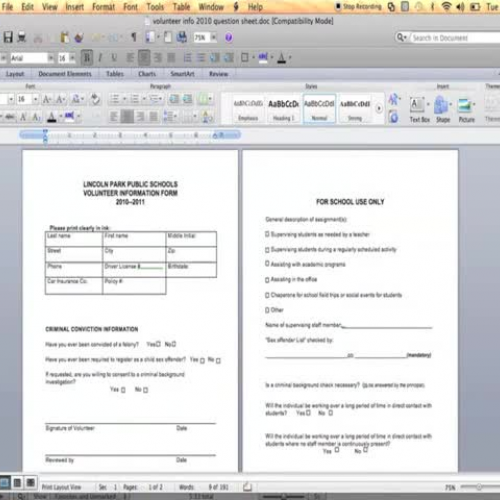Justify text in the formatting bar
Screen dimensions: 500x500
171,58
